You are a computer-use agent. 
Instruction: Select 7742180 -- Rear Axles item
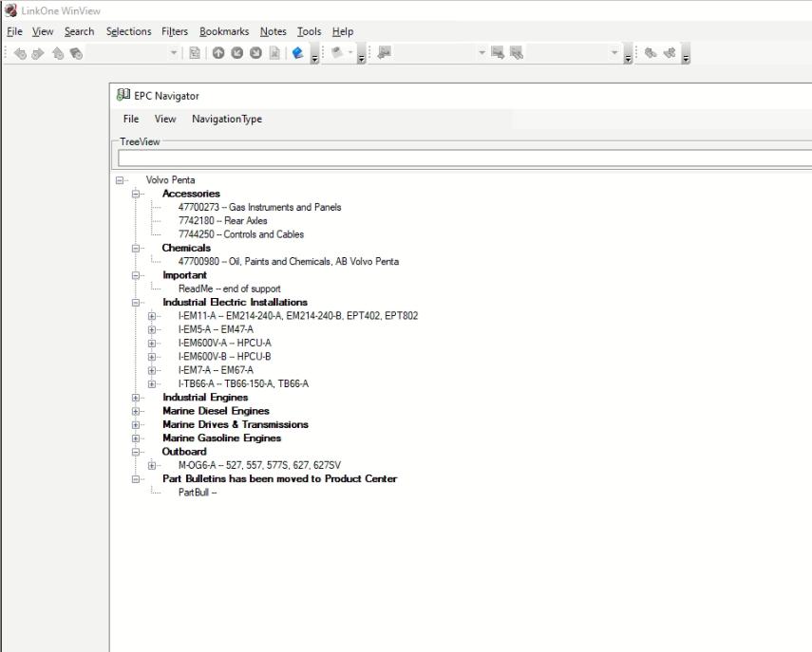click(222, 221)
